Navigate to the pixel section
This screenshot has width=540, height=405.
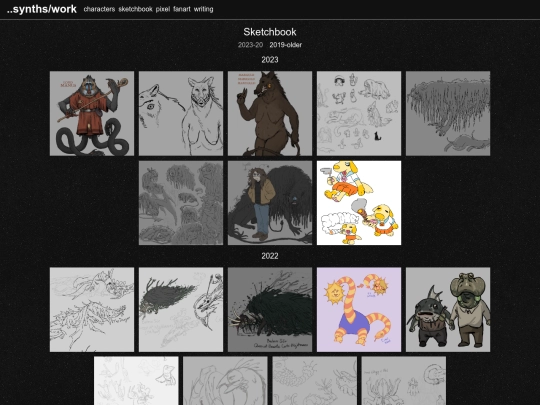(x=163, y=9)
